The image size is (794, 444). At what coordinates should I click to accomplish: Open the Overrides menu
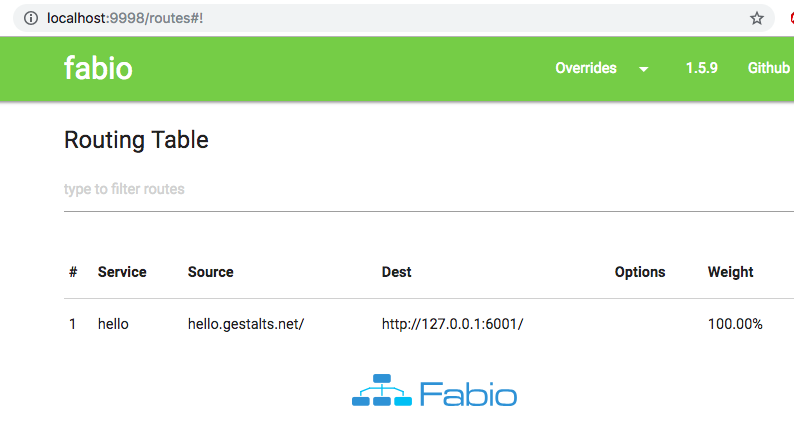click(x=586, y=68)
